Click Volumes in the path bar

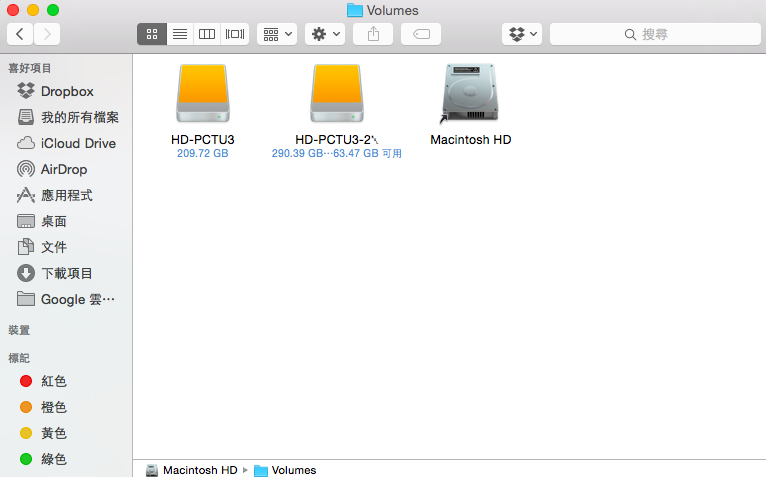click(285, 470)
